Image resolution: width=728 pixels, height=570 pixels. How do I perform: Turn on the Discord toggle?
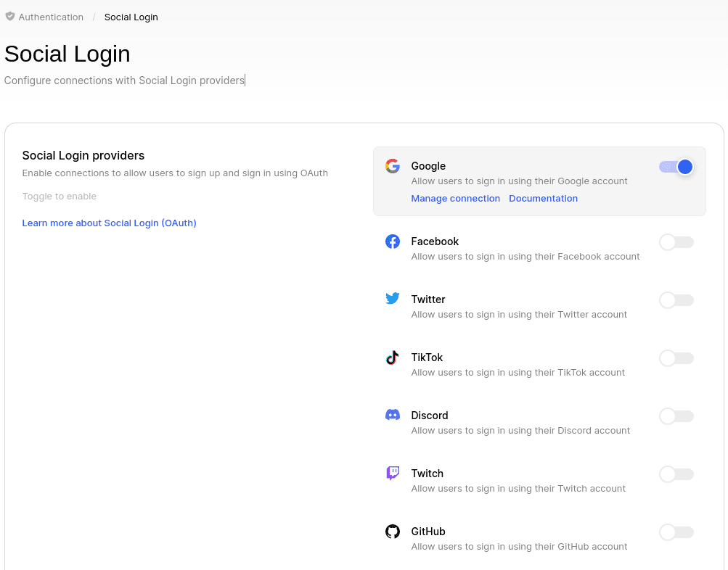click(x=676, y=416)
